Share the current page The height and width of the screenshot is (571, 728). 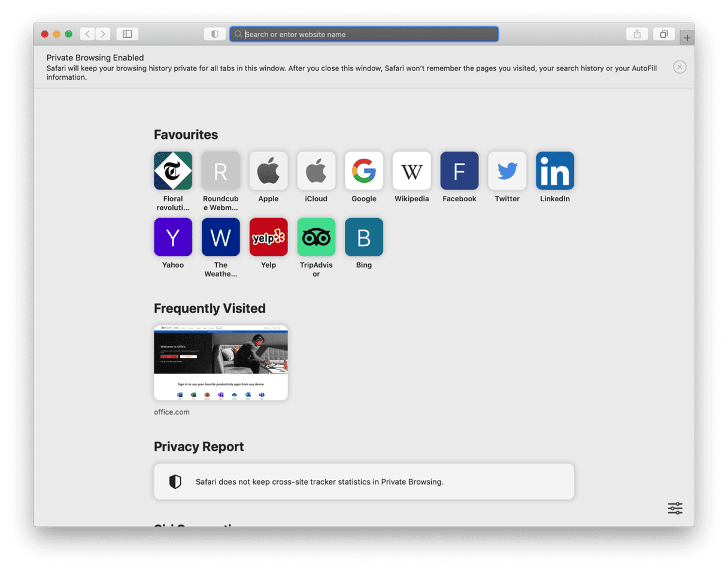(x=636, y=34)
